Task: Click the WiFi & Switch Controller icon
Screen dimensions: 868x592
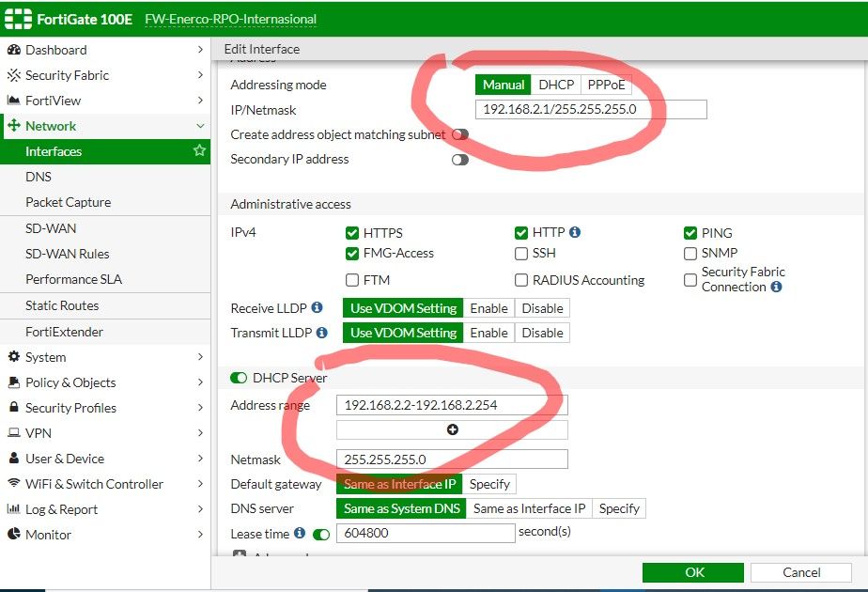Action: 14,483
